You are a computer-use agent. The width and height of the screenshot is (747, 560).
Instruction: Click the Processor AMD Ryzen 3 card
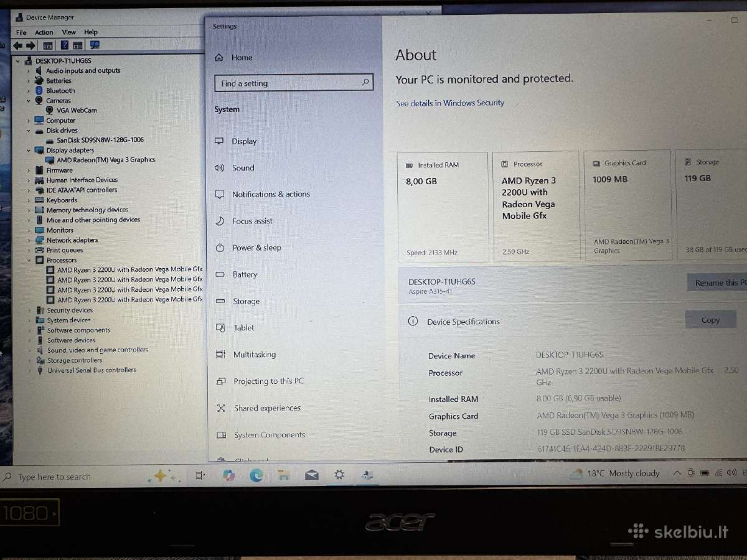pos(536,207)
